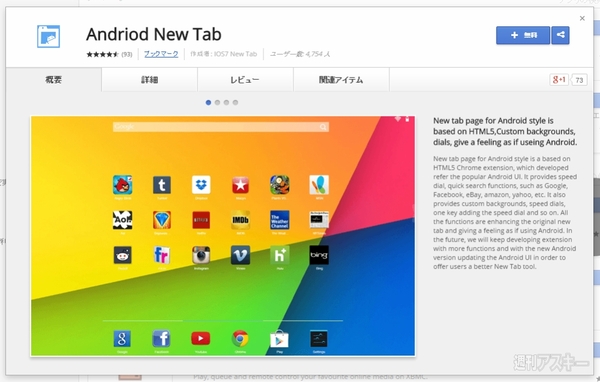Click the Weather Channel icon

pos(280,220)
